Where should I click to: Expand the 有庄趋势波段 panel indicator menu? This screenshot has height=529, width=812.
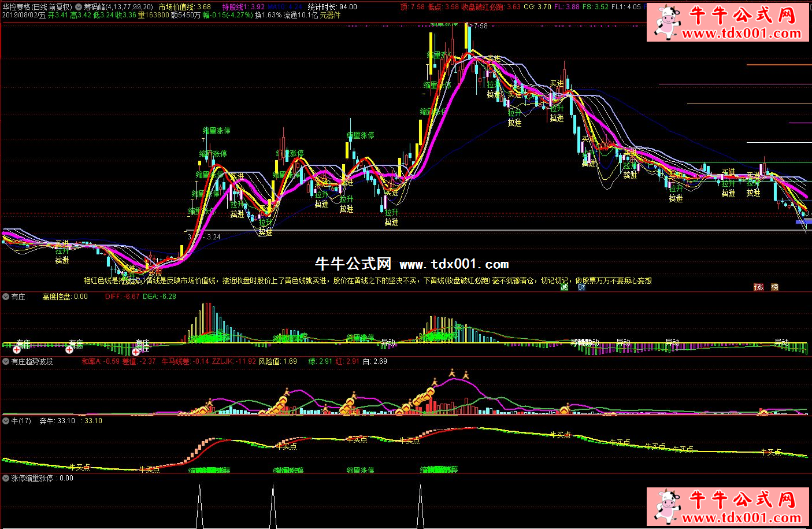[6, 361]
